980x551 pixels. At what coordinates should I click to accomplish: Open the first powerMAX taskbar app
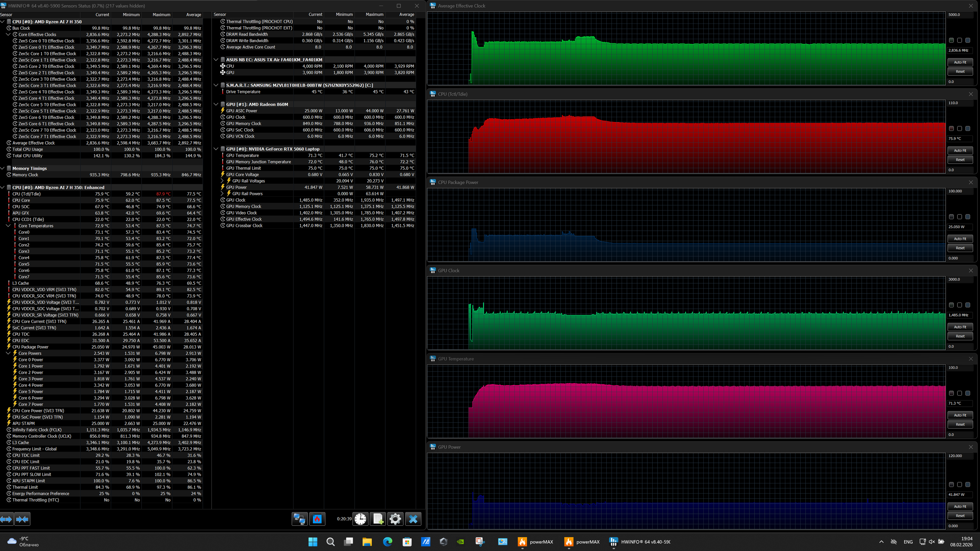[536, 542]
